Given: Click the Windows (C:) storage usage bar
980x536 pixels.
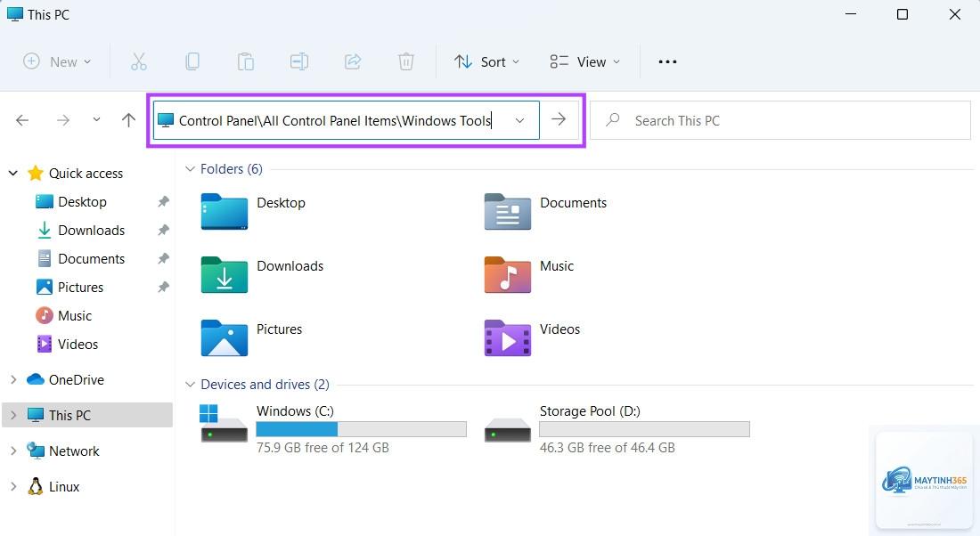Looking at the screenshot, I should coord(361,429).
